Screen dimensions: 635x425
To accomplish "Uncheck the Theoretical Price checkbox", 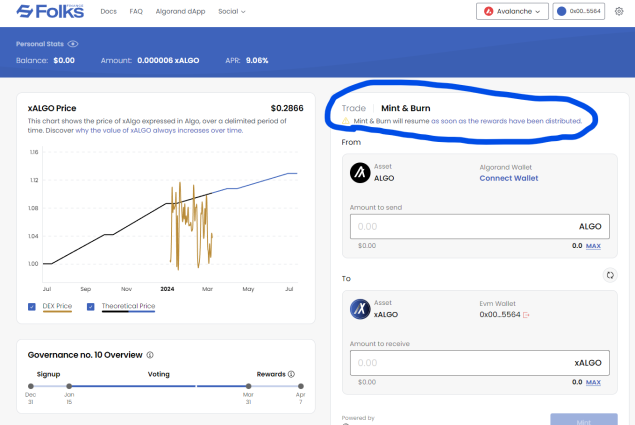I will point(91,307).
